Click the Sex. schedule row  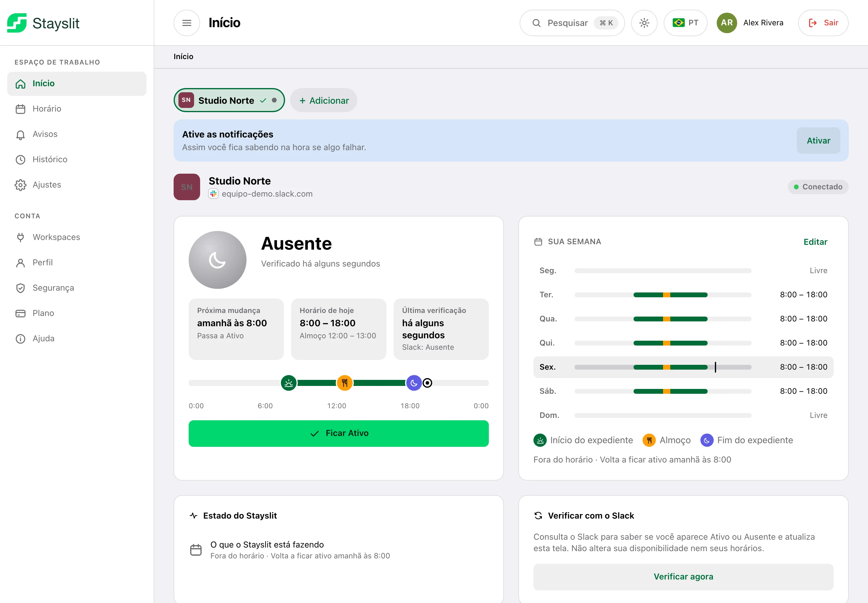coord(683,367)
